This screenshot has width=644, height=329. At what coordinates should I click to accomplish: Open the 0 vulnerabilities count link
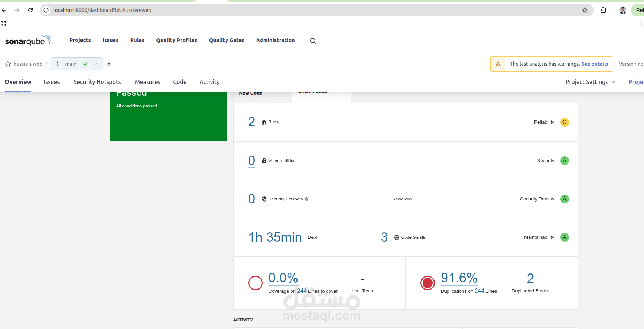[x=251, y=161]
